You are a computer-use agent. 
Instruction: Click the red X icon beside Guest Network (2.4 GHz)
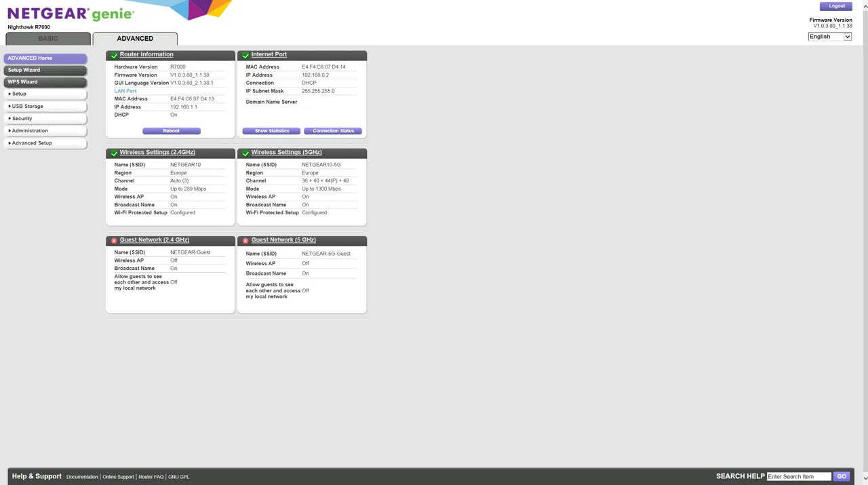114,241
